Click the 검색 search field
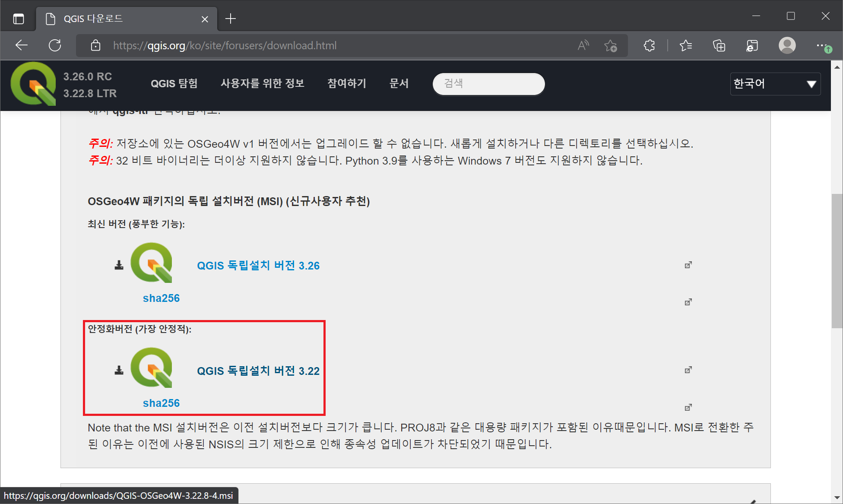 tap(488, 83)
